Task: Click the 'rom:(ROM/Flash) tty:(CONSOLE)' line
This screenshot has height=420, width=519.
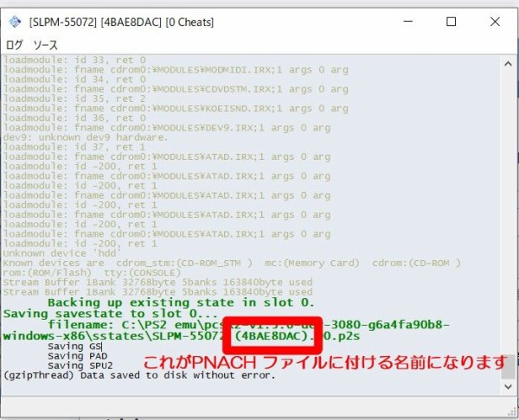Action: point(92,273)
